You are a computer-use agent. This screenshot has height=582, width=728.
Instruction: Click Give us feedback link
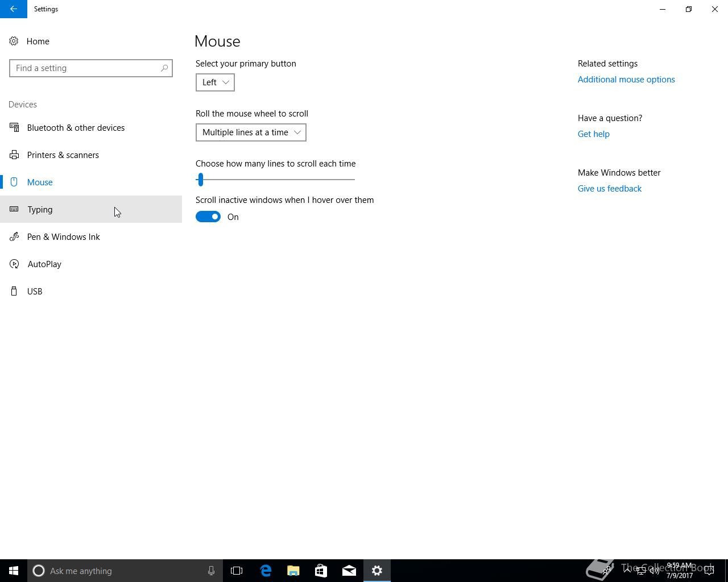610,189
